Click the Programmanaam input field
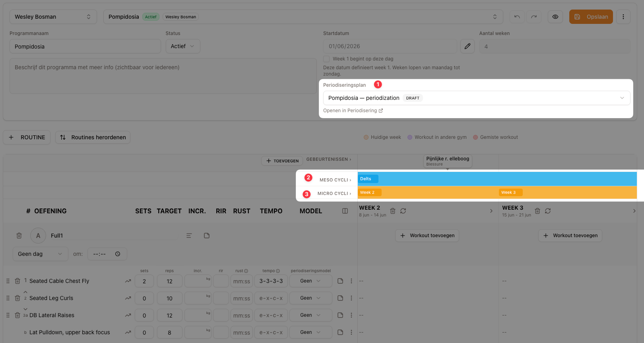The height and width of the screenshot is (343, 644). coord(85,46)
